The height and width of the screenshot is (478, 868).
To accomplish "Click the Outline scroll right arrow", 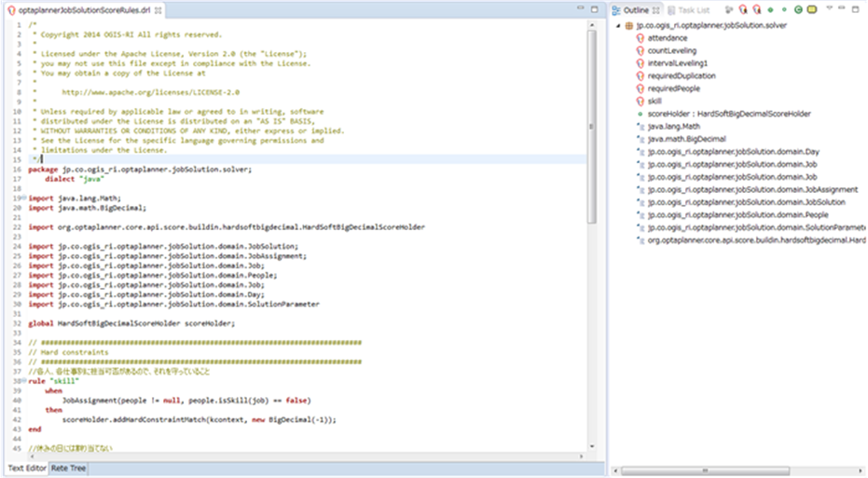I will [x=861, y=471].
